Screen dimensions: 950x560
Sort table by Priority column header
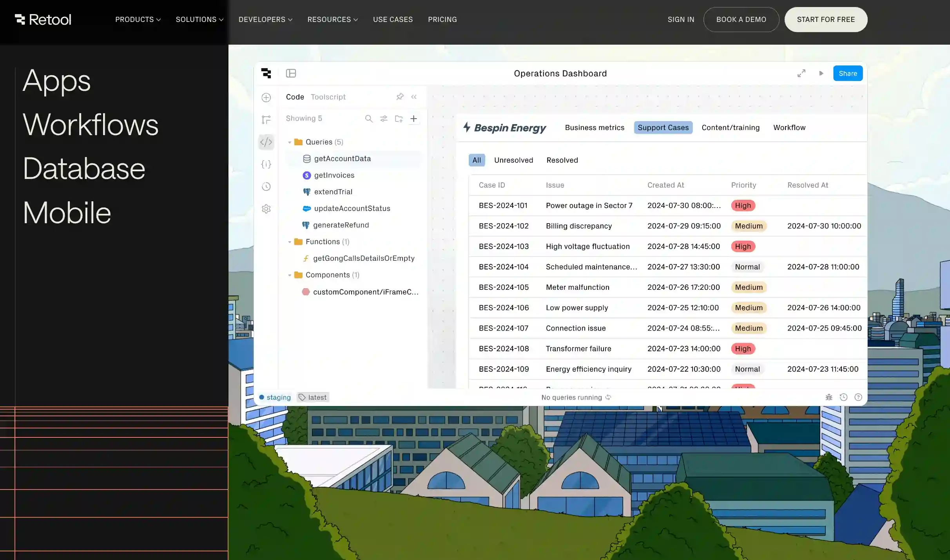click(743, 185)
